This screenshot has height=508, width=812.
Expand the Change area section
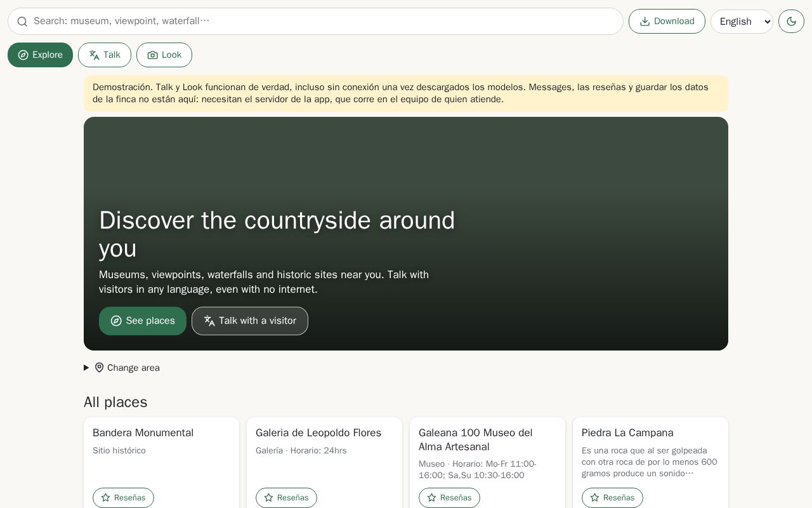[122, 368]
